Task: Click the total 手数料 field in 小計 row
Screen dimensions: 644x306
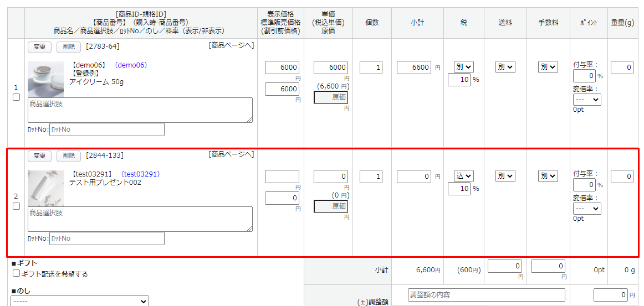Action: [x=548, y=266]
